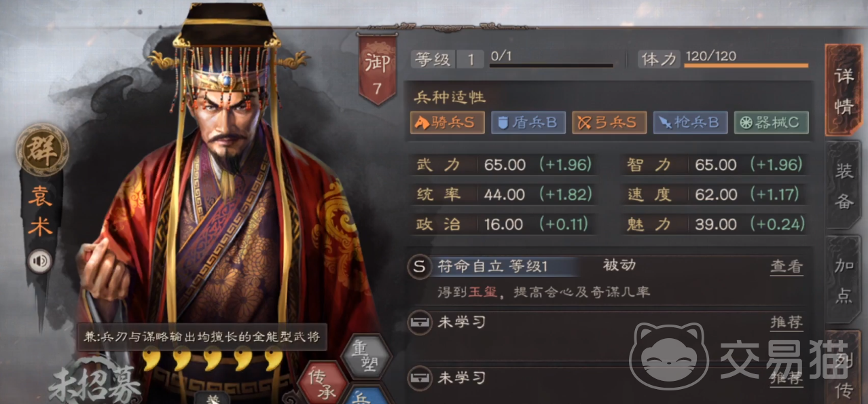The width and height of the screenshot is (868, 404).
Task: Tap the second unlearned skill slot icon
Action: click(419, 378)
